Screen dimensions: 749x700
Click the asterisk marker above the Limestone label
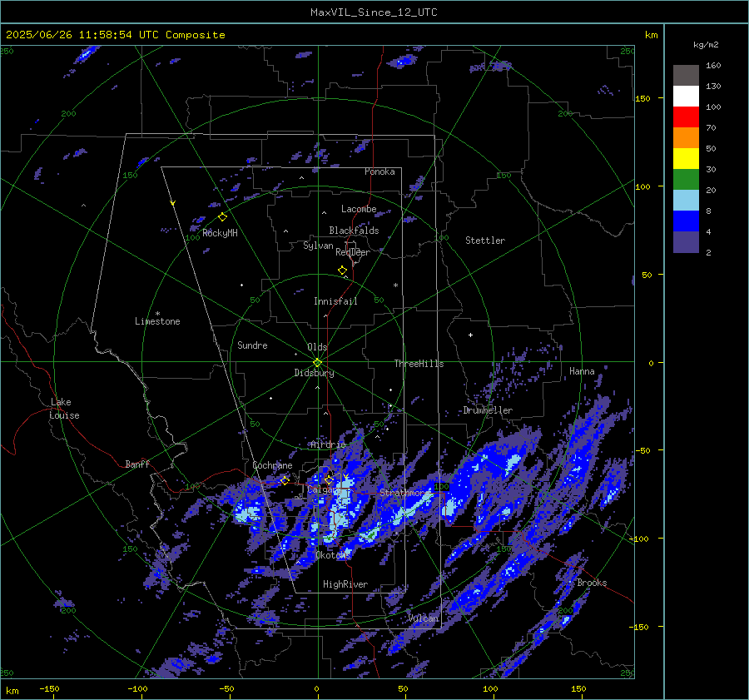point(157,314)
